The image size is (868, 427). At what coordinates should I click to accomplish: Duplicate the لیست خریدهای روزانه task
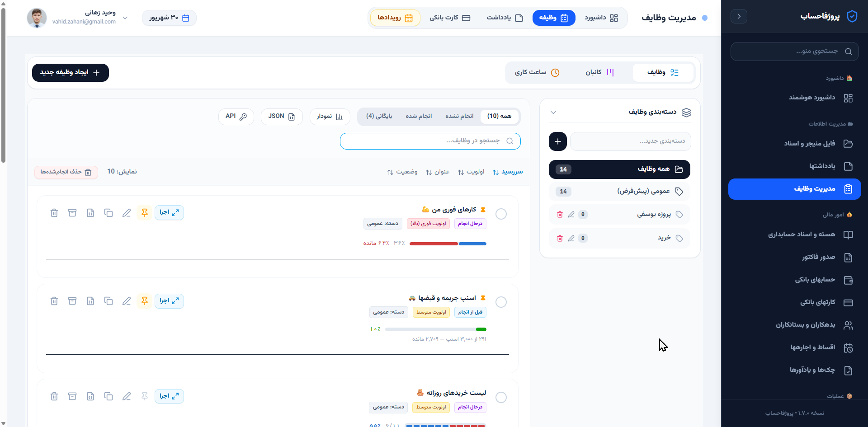(108, 396)
